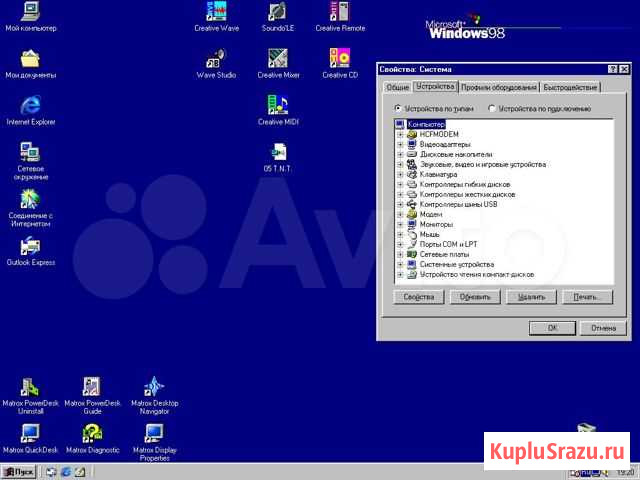The image size is (640, 480).
Task: Open the Creative Mixer desktop icon
Action: coord(278,63)
